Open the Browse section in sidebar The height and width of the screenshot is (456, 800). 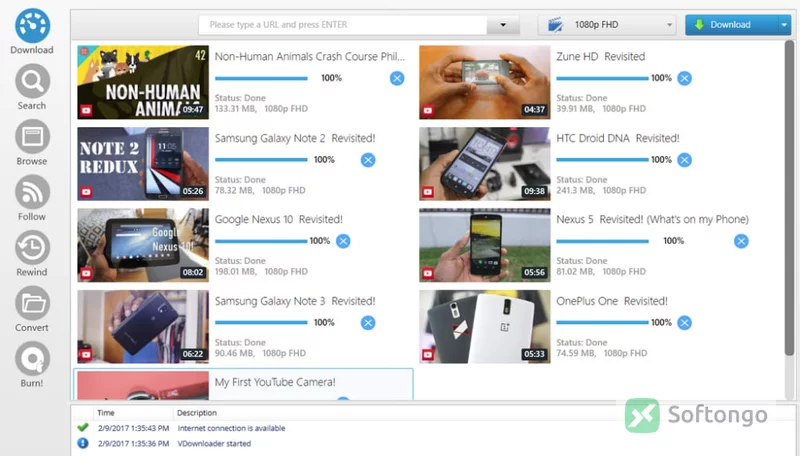click(x=32, y=143)
